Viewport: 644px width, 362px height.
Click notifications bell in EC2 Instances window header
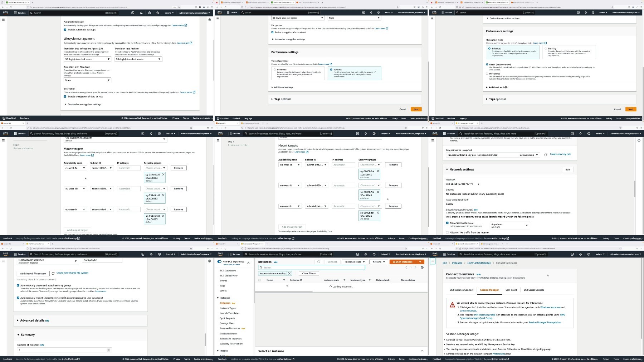[x=366, y=254]
